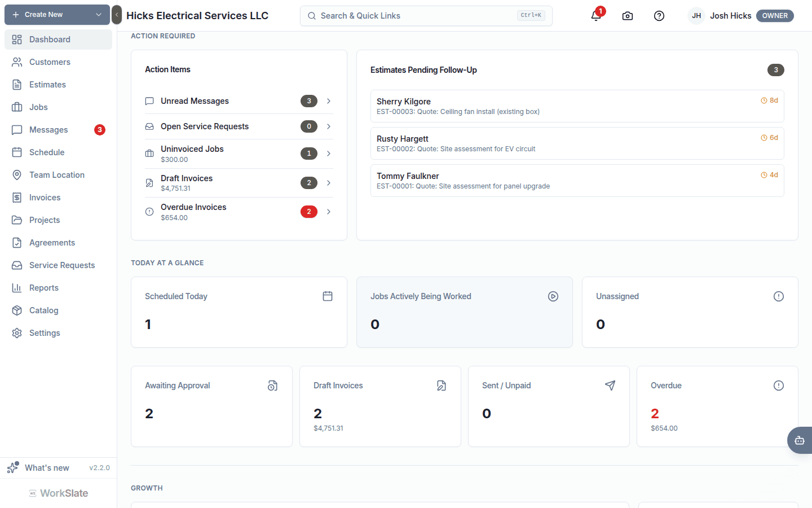Click the play icon on Jobs Actively Being Worked

coord(553,296)
